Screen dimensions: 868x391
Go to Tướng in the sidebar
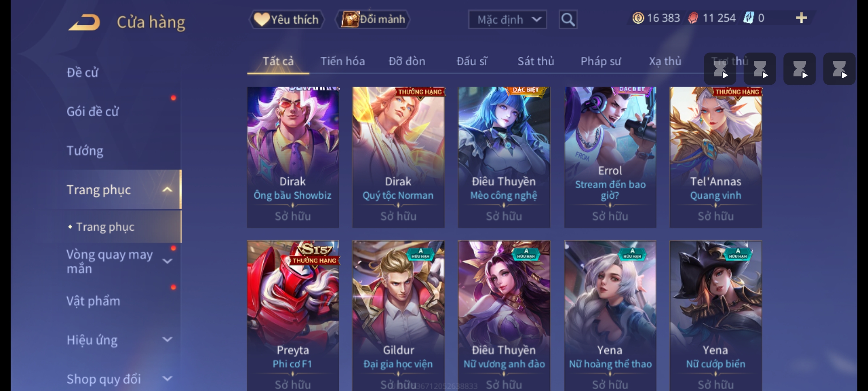(85, 151)
